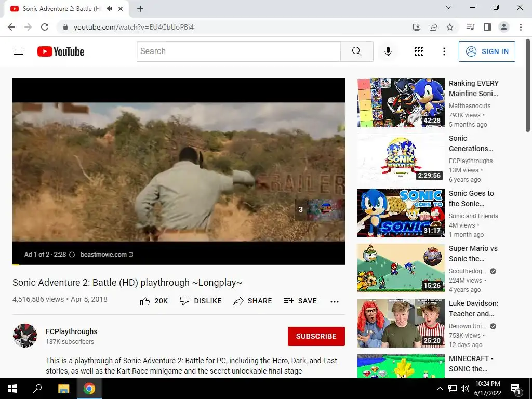
Task: Open FCPlaythroughs channel name link
Action: tap(72, 331)
